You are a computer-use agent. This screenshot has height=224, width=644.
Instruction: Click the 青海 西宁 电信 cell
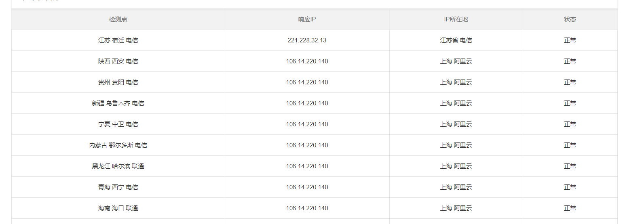click(118, 187)
